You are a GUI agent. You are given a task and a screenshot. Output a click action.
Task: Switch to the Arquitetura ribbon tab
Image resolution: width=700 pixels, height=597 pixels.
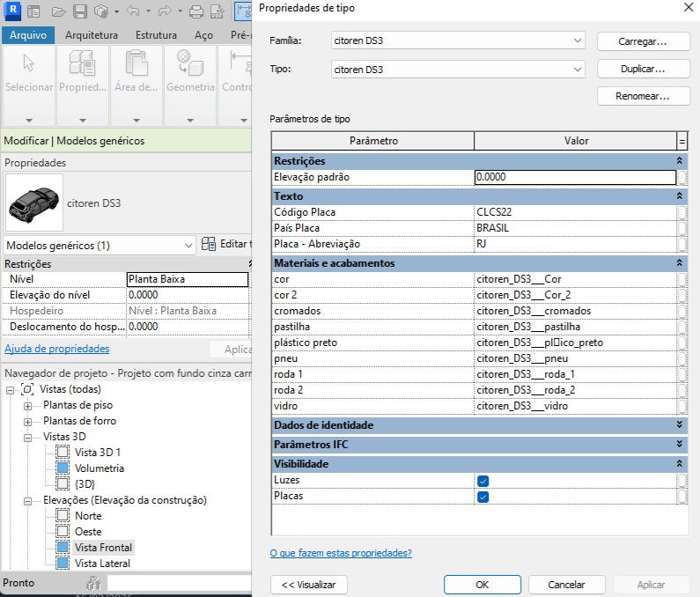coord(92,35)
